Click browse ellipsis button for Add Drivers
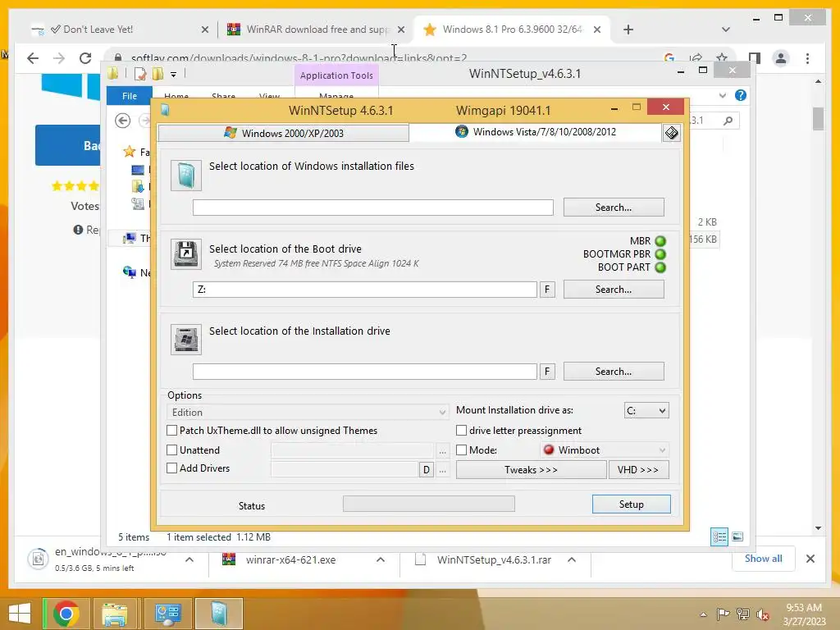Screen dimensions: 840x630 [x=442, y=470]
